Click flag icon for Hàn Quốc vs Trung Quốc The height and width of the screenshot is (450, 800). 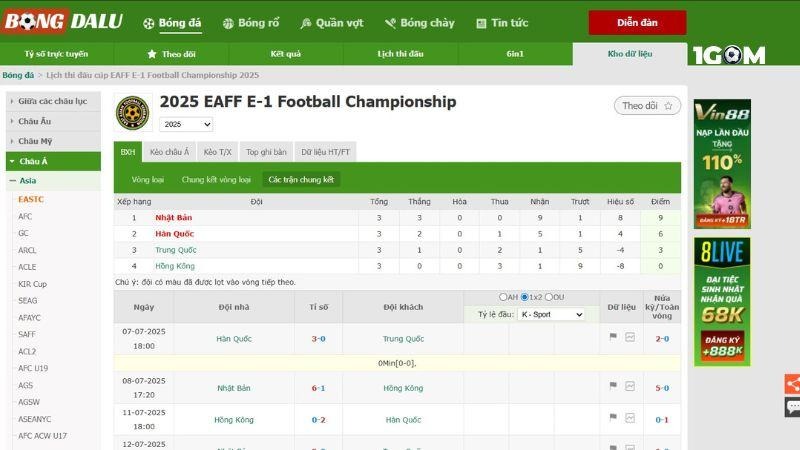pos(613,338)
